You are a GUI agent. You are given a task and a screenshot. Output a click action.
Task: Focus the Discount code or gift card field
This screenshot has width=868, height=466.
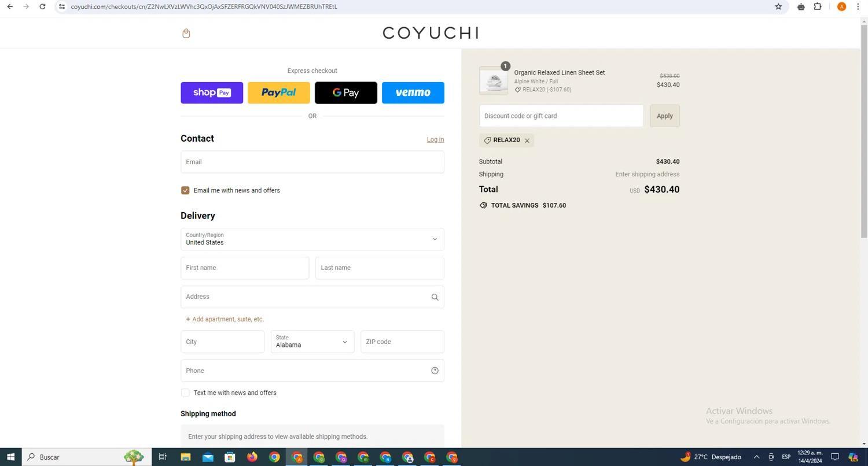point(561,116)
